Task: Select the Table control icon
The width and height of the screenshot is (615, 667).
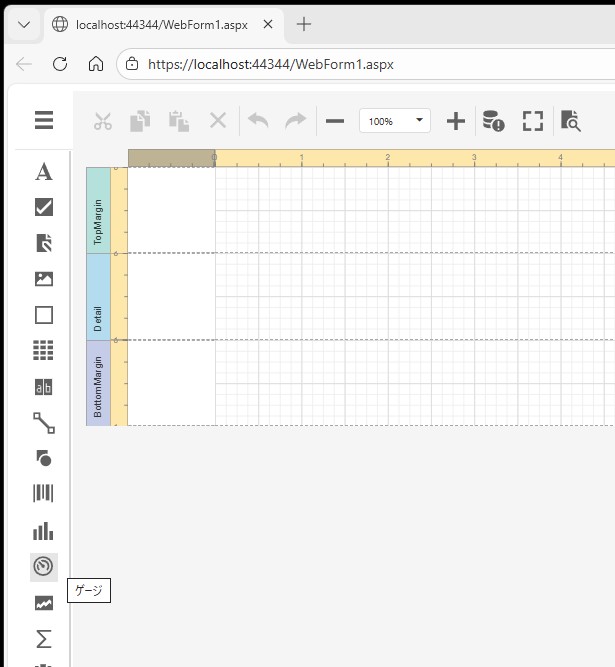Action: coord(43,350)
